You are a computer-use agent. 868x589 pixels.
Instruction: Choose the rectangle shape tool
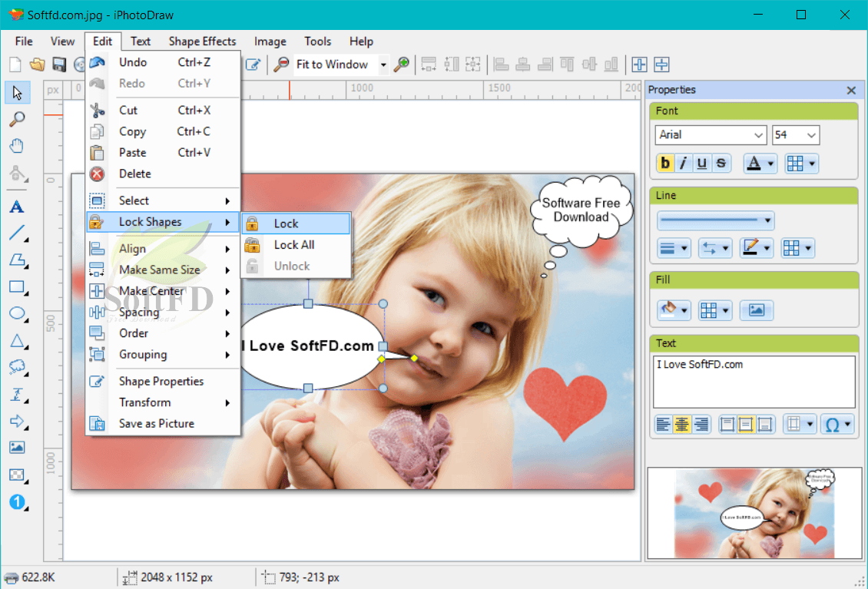tap(17, 286)
